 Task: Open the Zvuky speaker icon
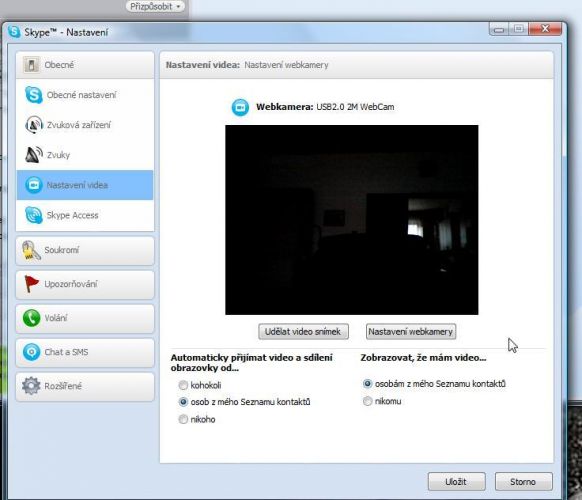(x=34, y=155)
